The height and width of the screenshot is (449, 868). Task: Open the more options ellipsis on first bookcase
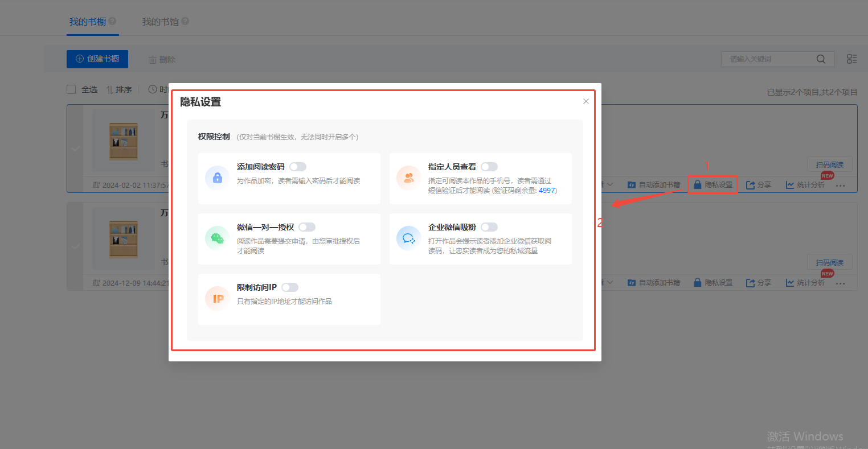[841, 186]
